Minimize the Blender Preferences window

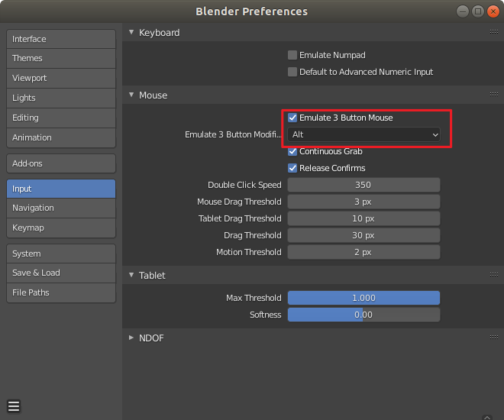(463, 11)
